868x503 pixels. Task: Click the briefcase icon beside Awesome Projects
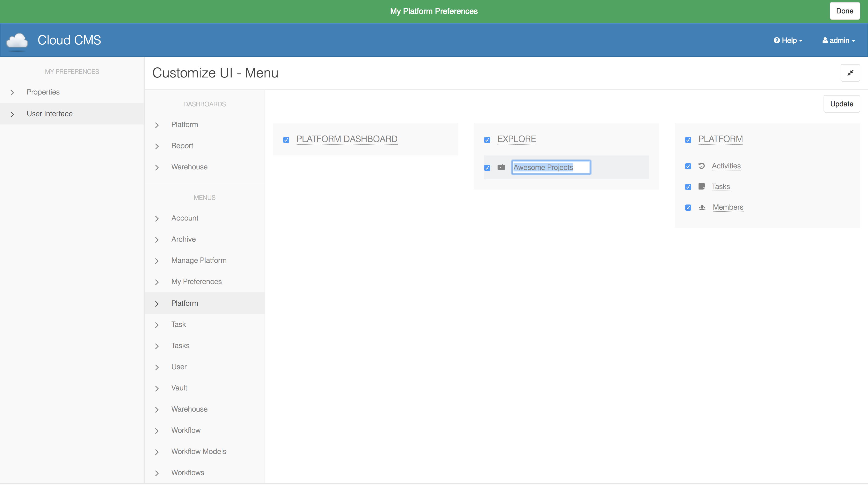(x=501, y=167)
